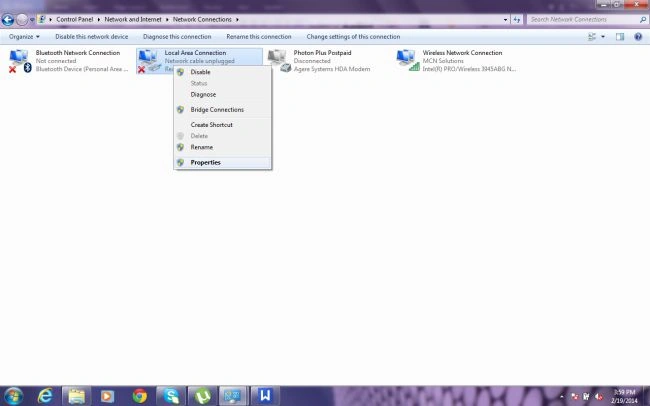The width and height of the screenshot is (650, 406).
Task: Select the Photon Plus Postpaid modem icon
Action: tap(279, 61)
